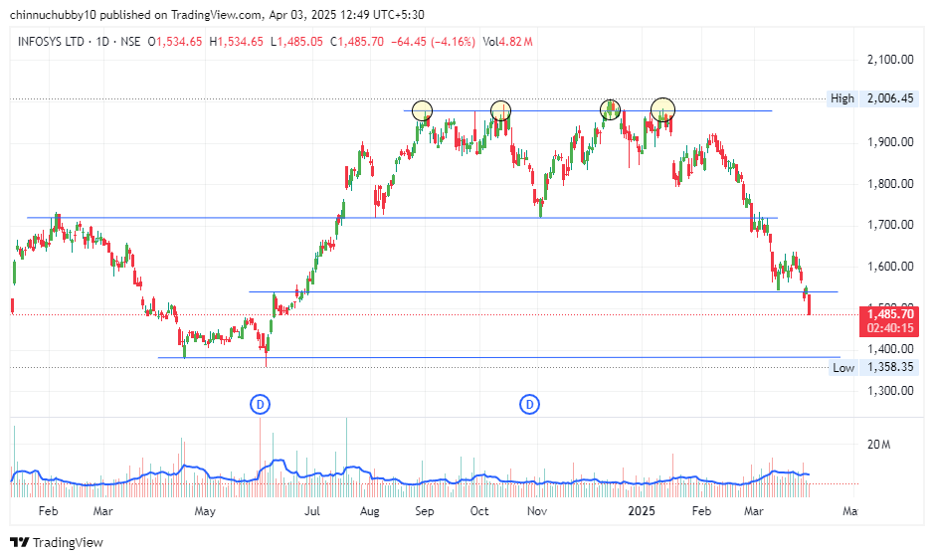Click the second dividend D marker near November

point(529,405)
